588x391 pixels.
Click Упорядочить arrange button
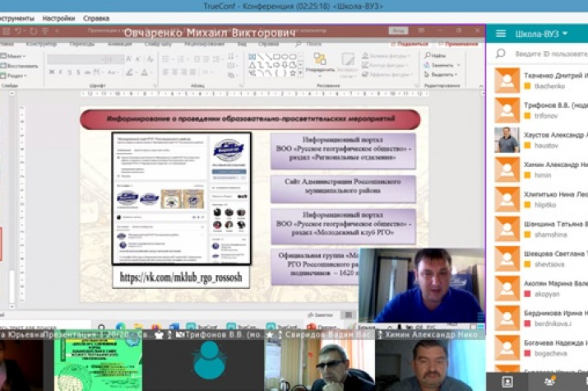320,63
